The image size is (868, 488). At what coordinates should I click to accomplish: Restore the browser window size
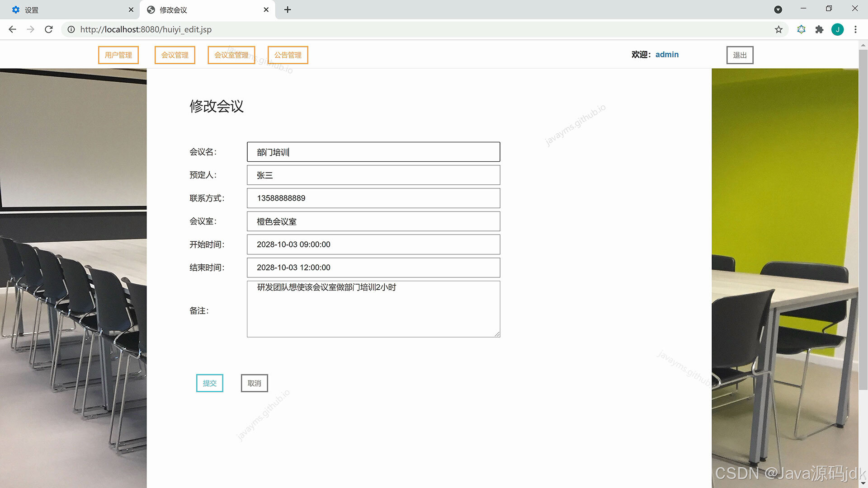click(829, 9)
